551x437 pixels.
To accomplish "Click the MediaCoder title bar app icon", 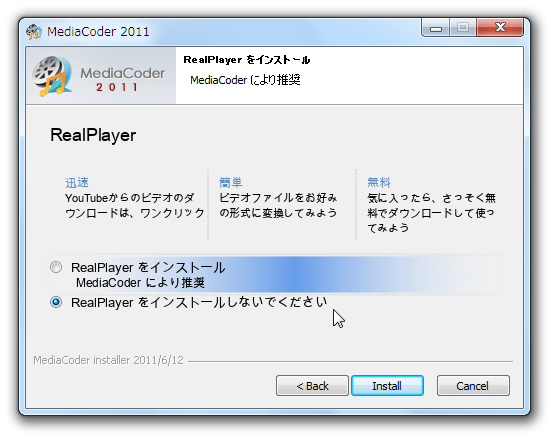I will click(x=34, y=32).
